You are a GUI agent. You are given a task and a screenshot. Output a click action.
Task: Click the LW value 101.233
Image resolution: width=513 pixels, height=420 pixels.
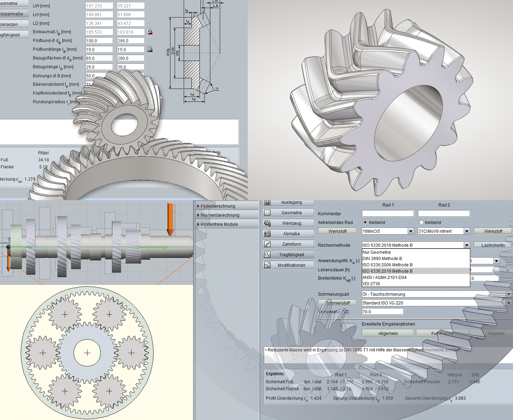(x=99, y=6)
